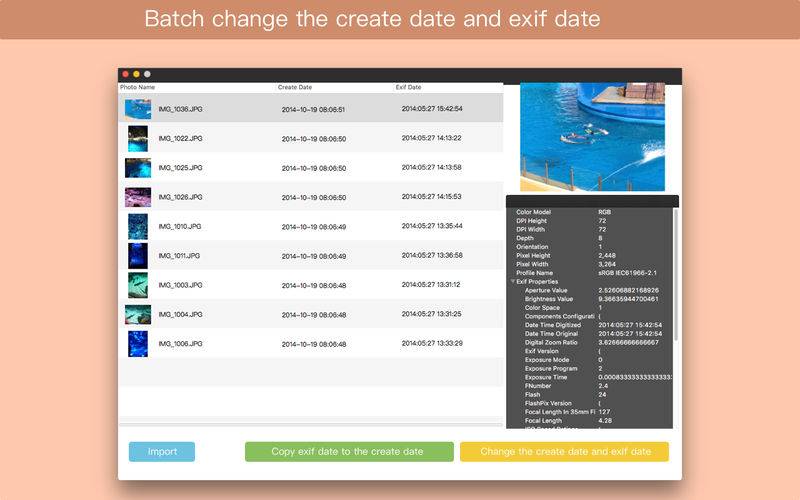800x500 pixels.
Task: Sort by the Create Date column header
Action: (295, 88)
